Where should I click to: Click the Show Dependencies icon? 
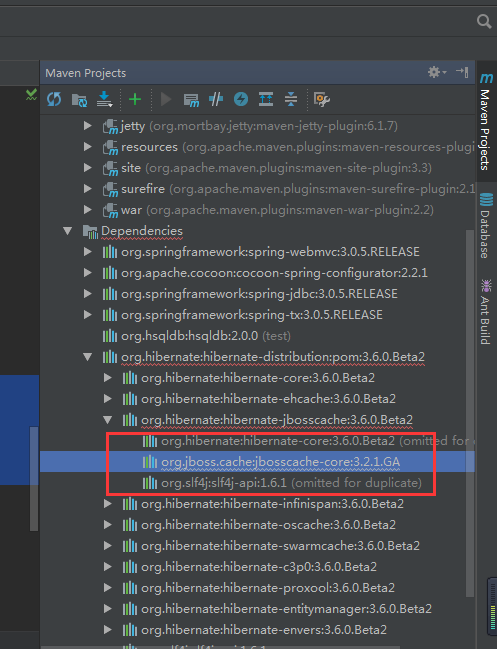266,99
